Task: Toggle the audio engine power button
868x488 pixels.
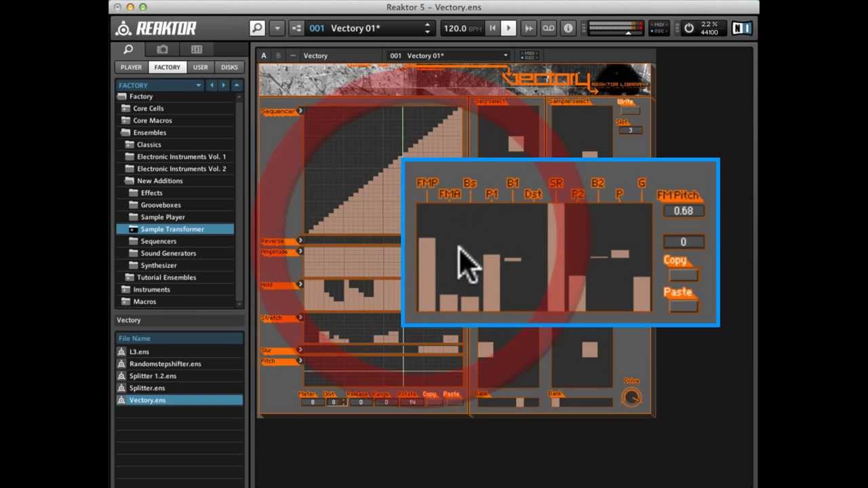Action: pos(689,28)
